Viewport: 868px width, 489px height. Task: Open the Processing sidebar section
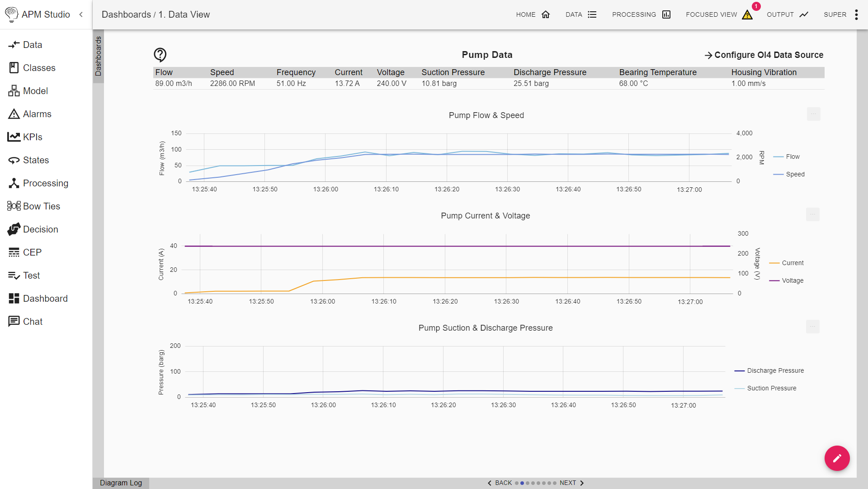pyautogui.click(x=45, y=183)
